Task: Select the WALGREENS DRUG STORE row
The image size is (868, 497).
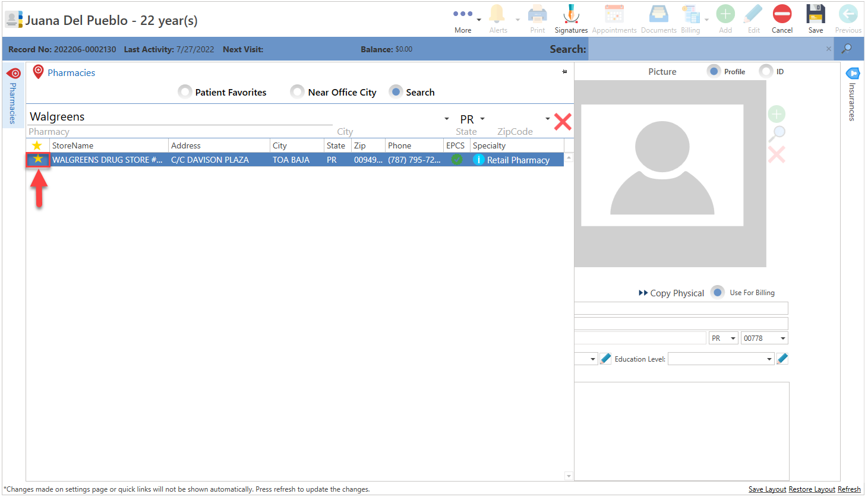Action: pos(295,160)
